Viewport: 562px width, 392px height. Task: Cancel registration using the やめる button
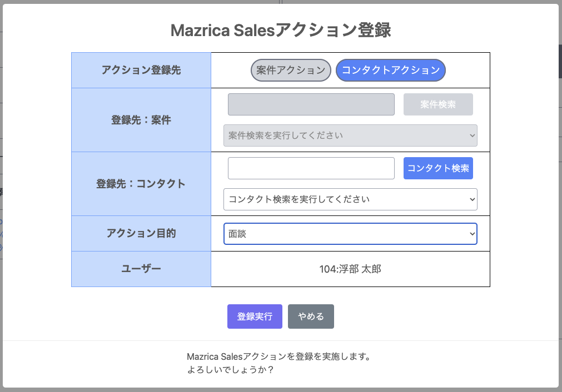pyautogui.click(x=311, y=316)
